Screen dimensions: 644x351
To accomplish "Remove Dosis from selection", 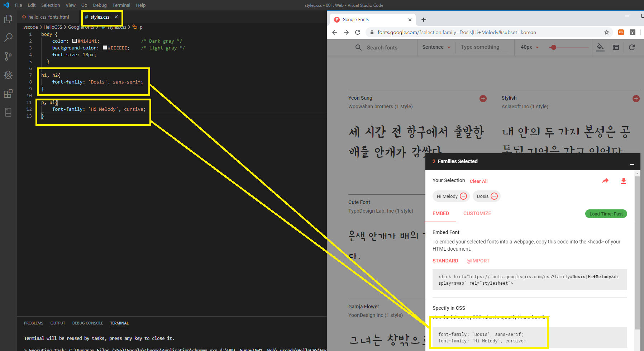I will (494, 196).
